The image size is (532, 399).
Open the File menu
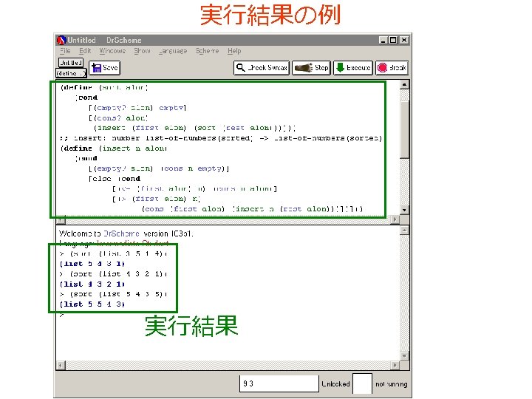click(x=65, y=51)
